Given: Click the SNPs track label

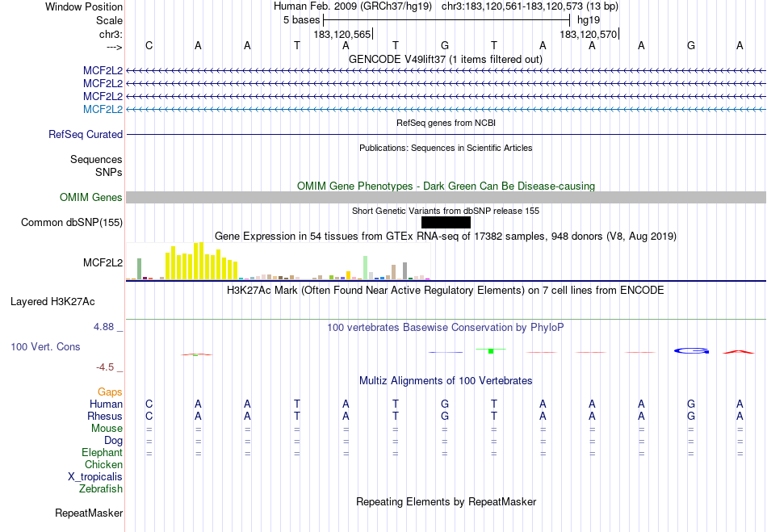Looking at the screenshot, I should pos(109,172).
